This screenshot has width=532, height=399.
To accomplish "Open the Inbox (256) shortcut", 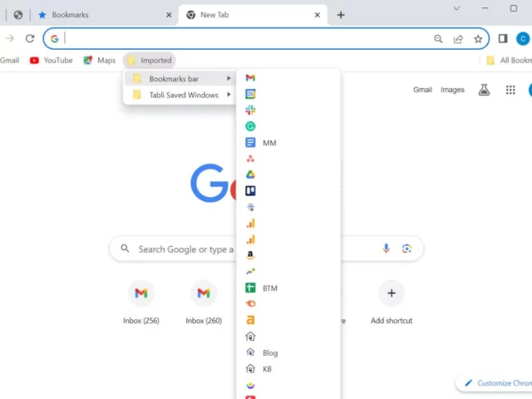I will click(141, 302).
